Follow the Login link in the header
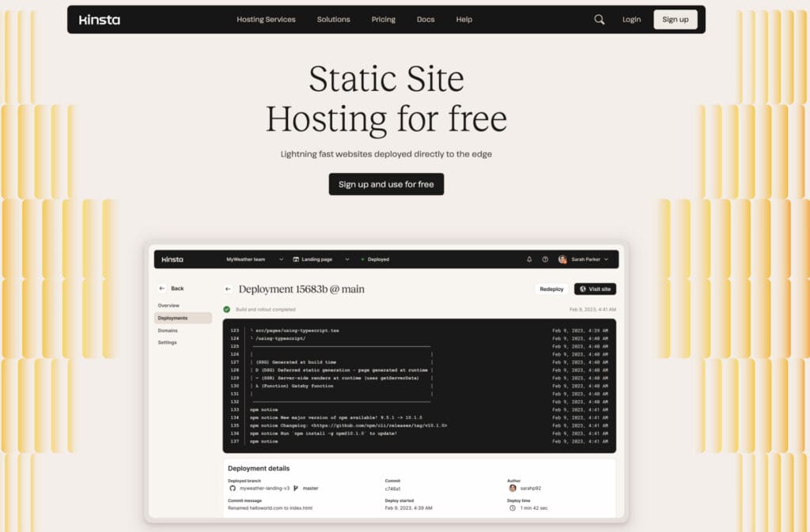The width and height of the screenshot is (810, 532). tap(631, 20)
